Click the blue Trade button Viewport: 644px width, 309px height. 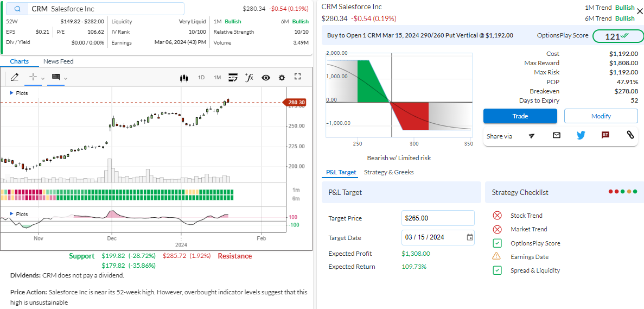[520, 116]
